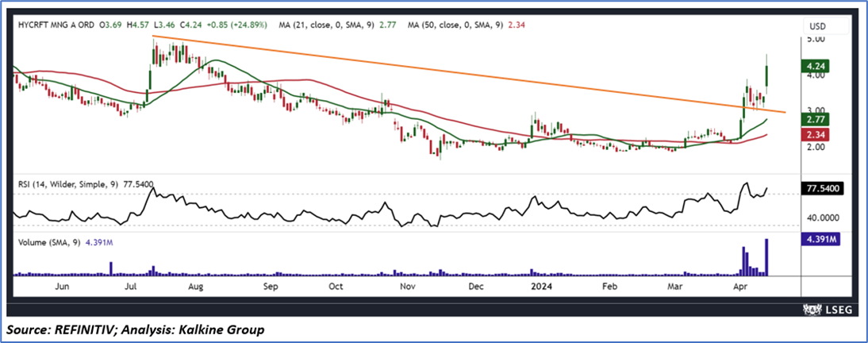Click the orange descending trendline
868x343 pixels.
tap(468, 75)
